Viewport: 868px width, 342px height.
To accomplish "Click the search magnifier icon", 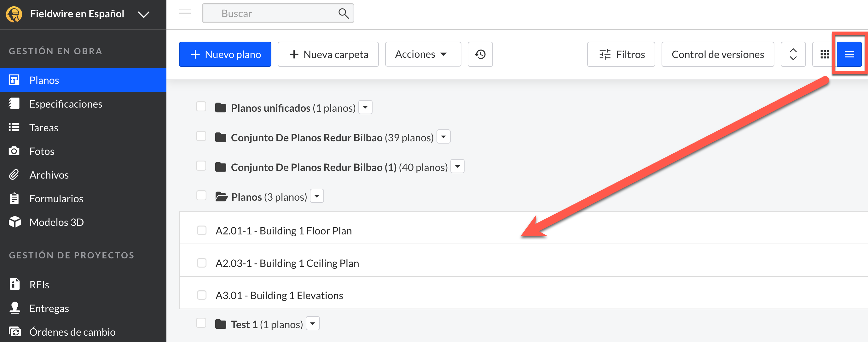I will [343, 14].
